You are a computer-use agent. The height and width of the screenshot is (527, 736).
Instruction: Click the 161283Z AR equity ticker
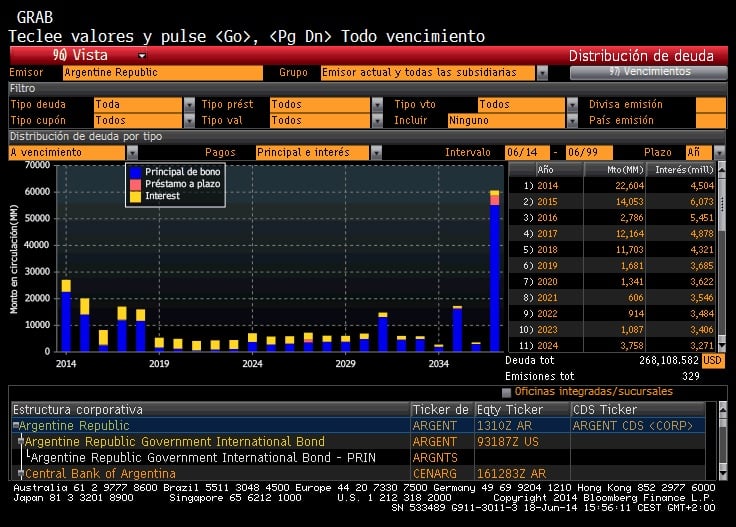pyautogui.click(x=511, y=474)
